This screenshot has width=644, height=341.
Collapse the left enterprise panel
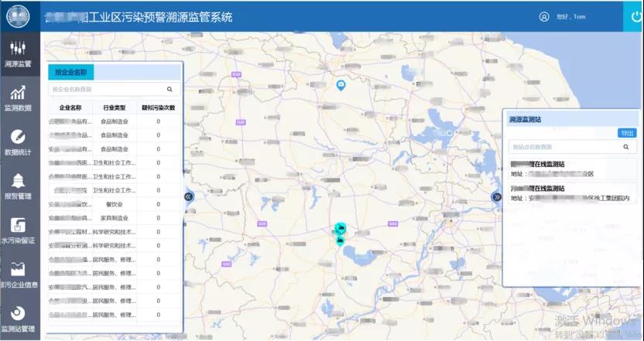coord(188,196)
